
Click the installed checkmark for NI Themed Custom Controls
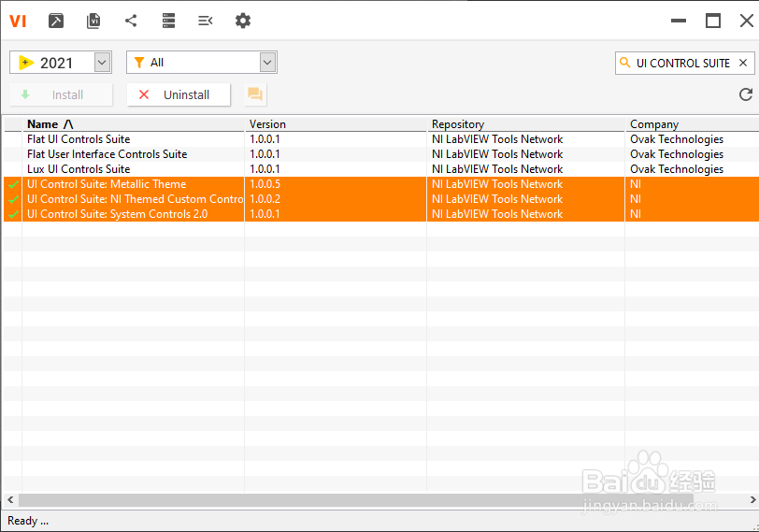(x=13, y=199)
